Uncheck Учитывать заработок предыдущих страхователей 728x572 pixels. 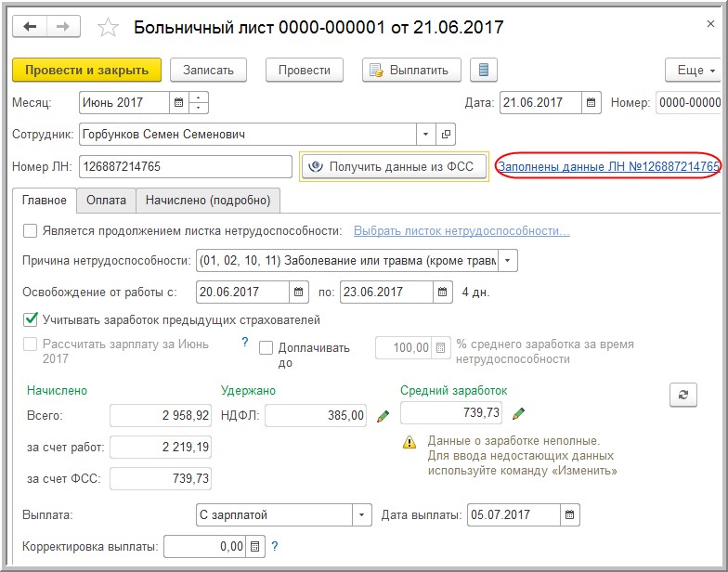tap(30, 319)
